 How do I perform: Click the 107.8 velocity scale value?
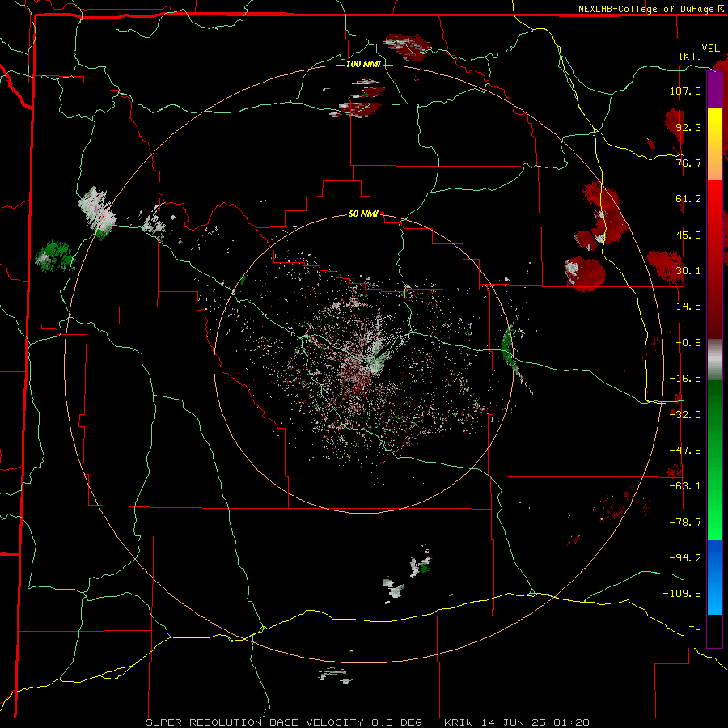tap(685, 91)
